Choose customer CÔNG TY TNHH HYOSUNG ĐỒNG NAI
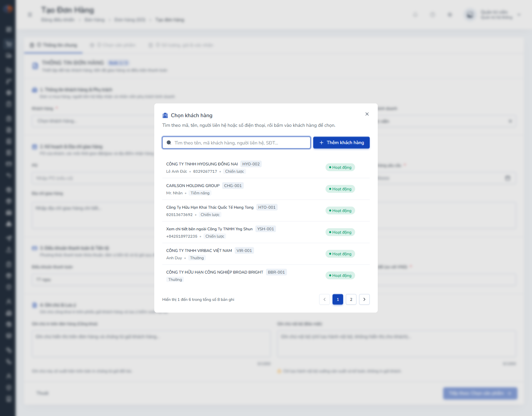This screenshot has height=416, width=532. (x=266, y=167)
